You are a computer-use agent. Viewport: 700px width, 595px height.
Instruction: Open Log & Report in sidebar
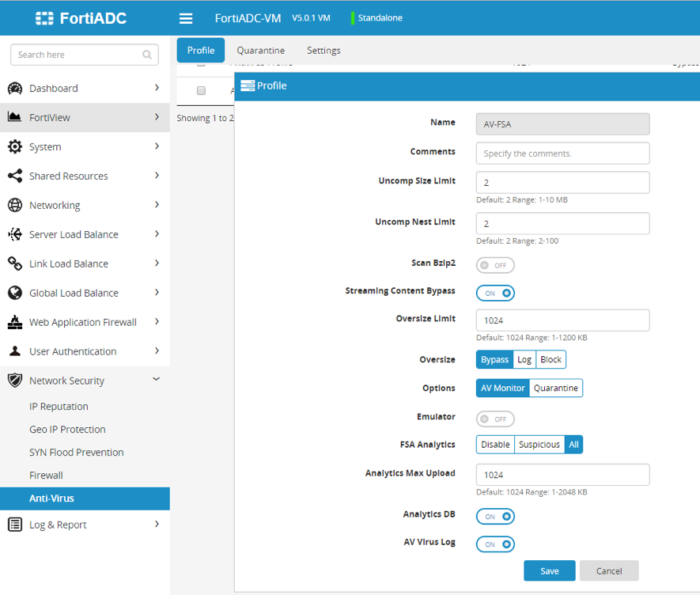59,525
